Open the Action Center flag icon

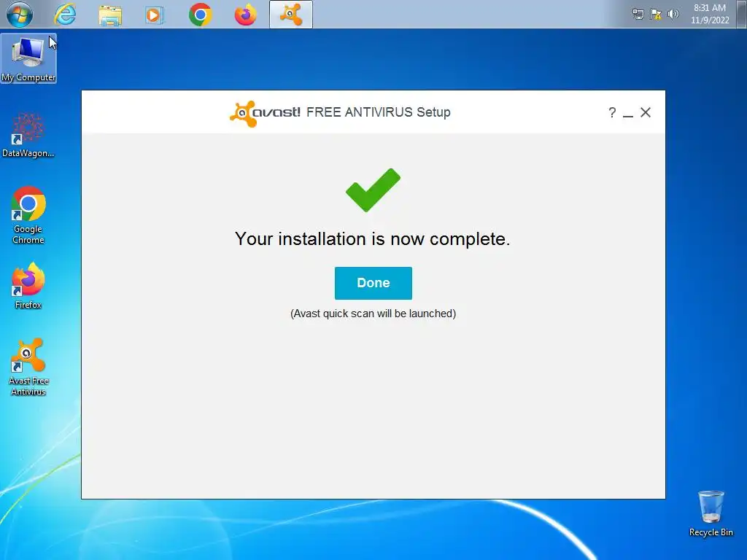pos(656,15)
